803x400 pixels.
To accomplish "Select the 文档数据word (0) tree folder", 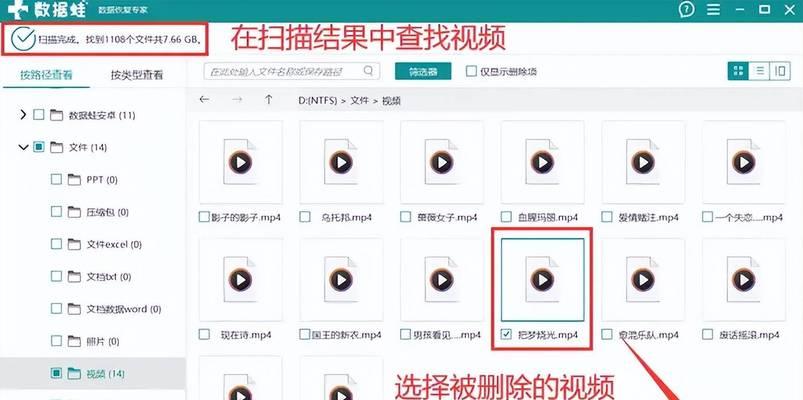I will tap(123, 309).
